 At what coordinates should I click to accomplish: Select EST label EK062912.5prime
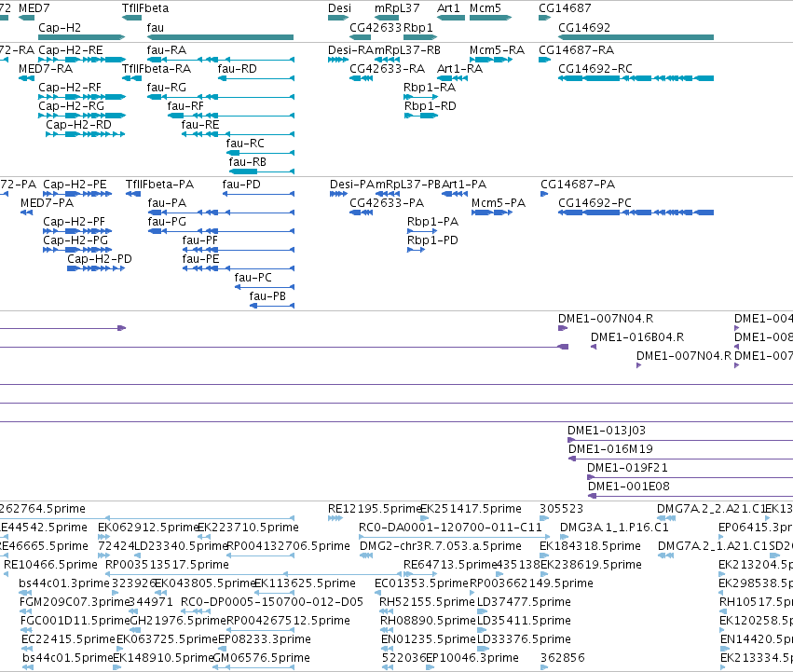coord(147,528)
